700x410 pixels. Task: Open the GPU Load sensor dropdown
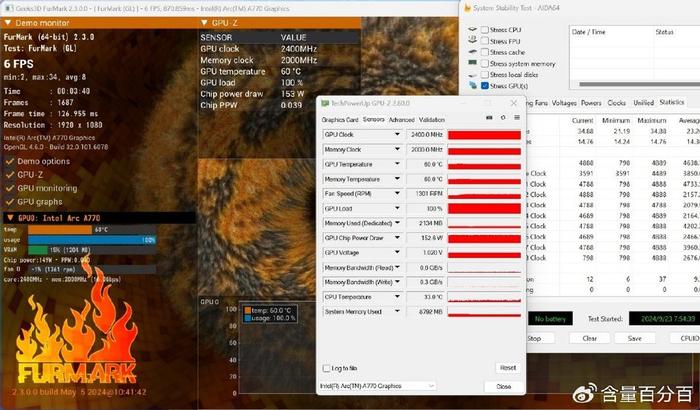point(397,208)
